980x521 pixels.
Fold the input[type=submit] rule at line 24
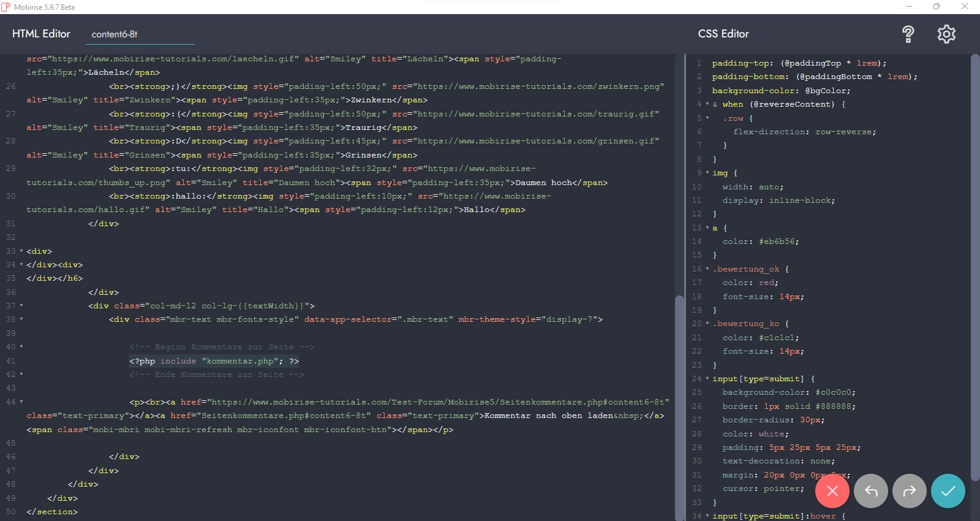pos(707,379)
